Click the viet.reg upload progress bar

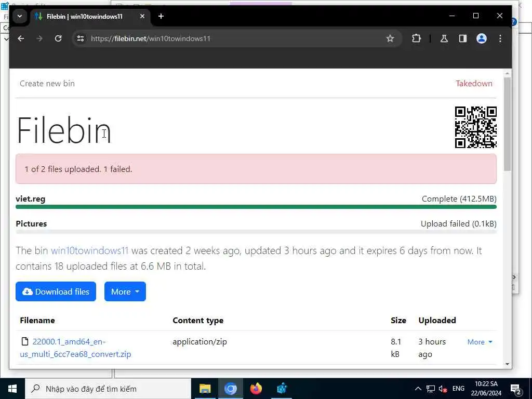point(256,207)
